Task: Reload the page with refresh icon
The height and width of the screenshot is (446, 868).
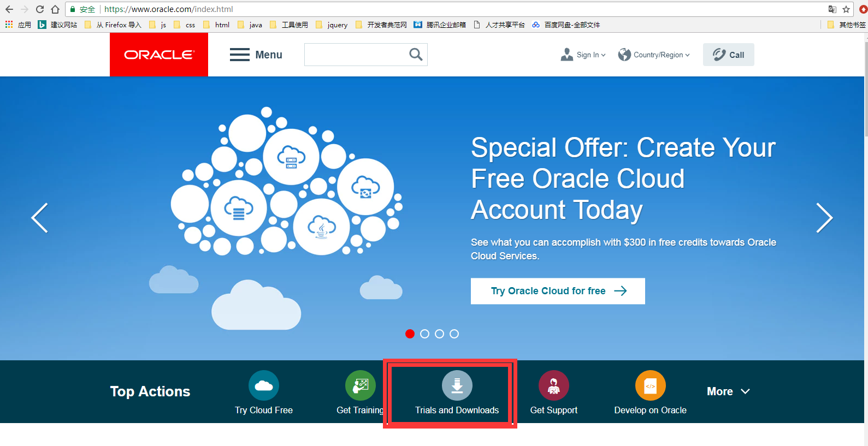Action: pos(40,9)
